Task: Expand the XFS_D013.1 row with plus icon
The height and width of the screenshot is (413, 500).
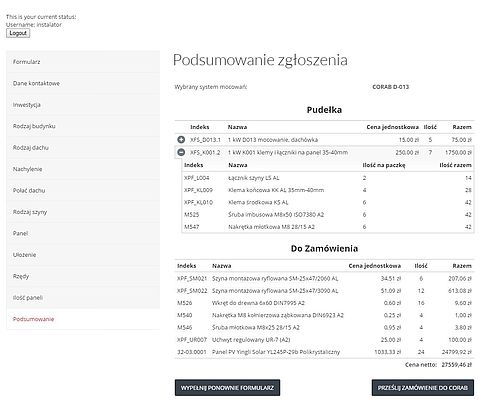Action: 181,140
